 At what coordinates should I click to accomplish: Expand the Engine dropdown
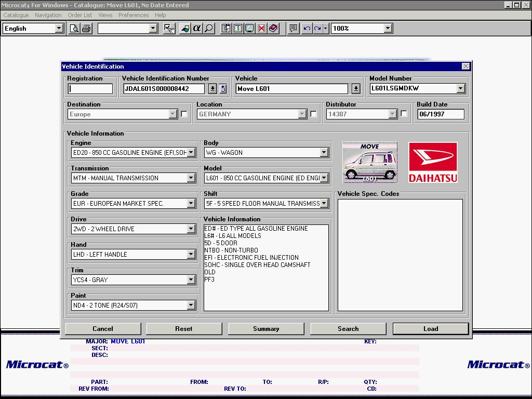tap(191, 153)
